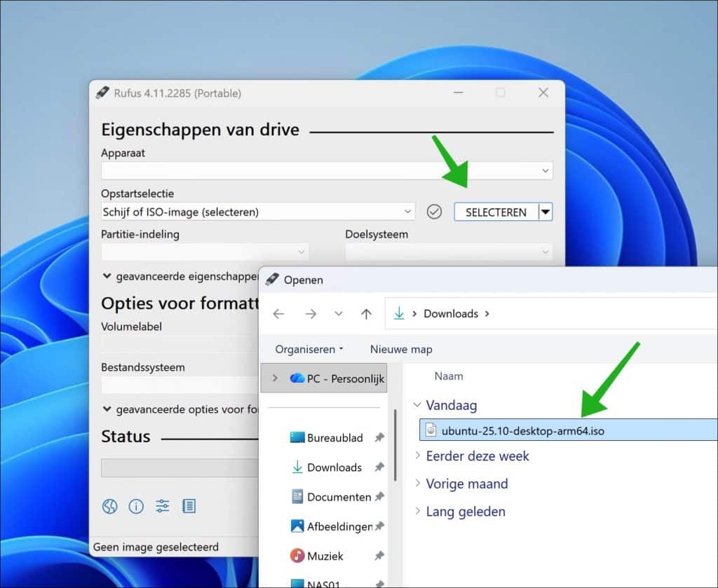The width and height of the screenshot is (718, 588).
Task: Open the Organiseren menu
Action: tap(309, 349)
